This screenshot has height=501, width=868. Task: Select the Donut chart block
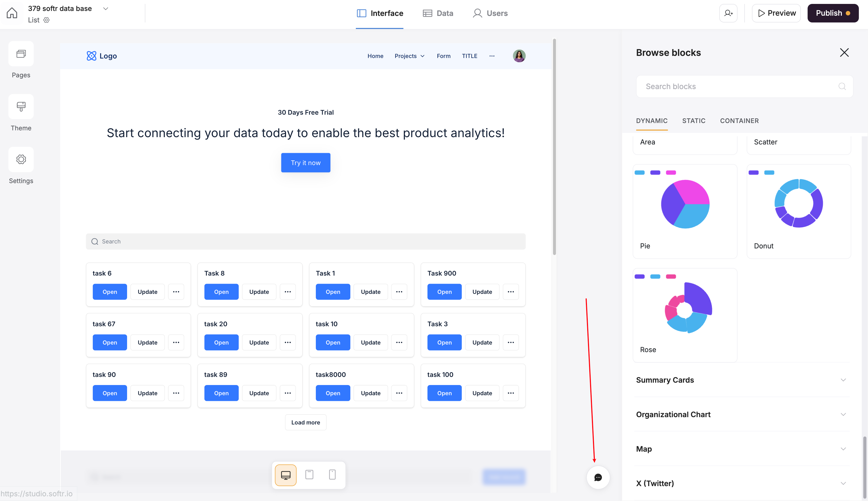tap(798, 211)
